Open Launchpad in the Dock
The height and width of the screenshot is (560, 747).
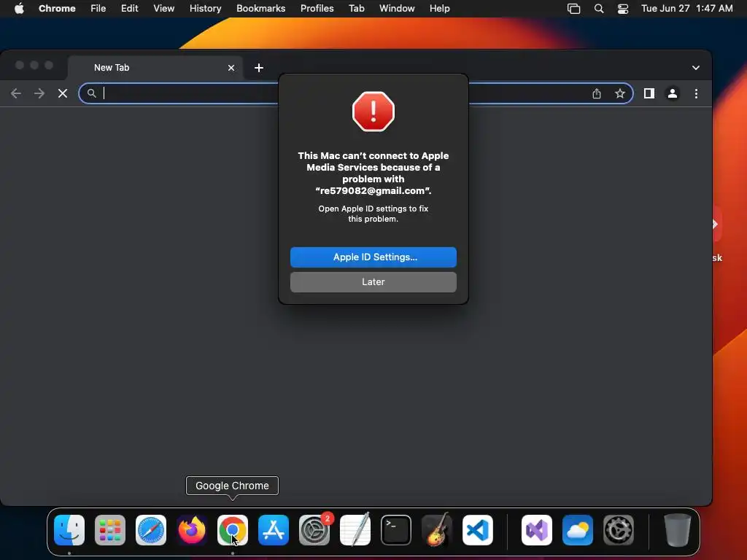pos(110,530)
